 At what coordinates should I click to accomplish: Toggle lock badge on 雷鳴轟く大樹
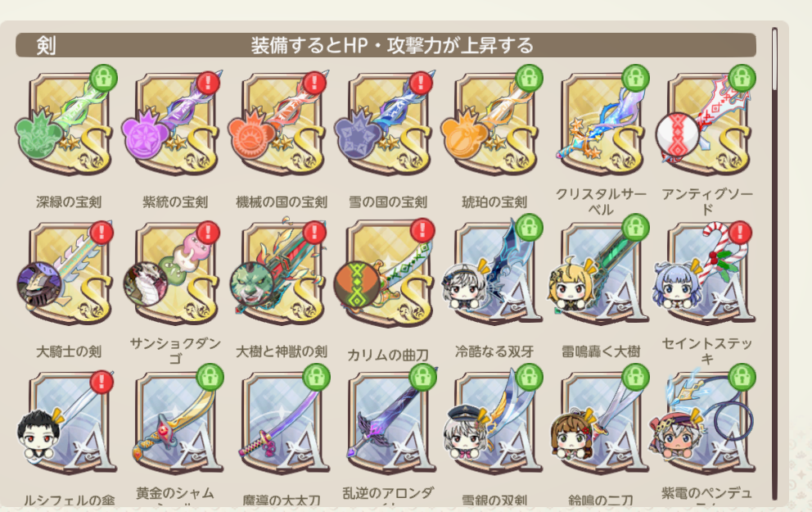pyautogui.click(x=635, y=228)
